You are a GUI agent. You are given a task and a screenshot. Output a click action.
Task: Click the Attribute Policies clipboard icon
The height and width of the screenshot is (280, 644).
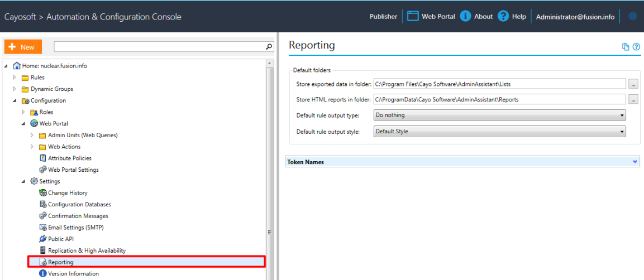click(x=42, y=158)
